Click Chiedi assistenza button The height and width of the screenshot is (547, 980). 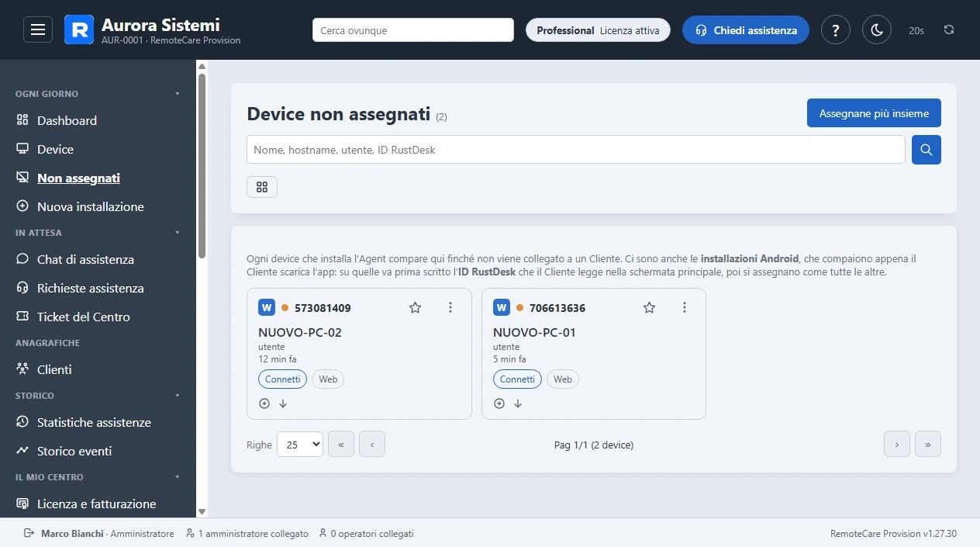point(746,30)
